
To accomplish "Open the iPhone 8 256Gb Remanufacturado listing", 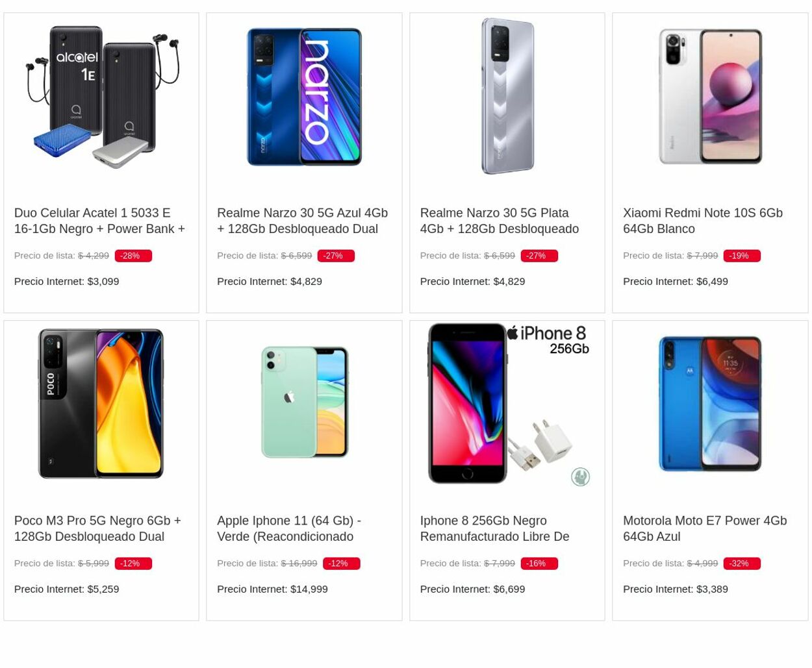I will (x=494, y=528).
